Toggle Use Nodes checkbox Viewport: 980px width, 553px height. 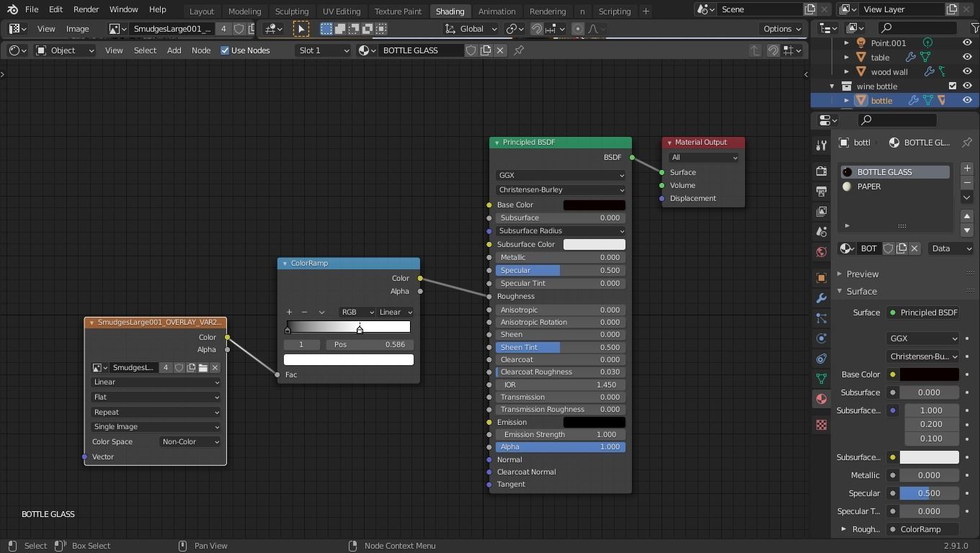pos(225,50)
